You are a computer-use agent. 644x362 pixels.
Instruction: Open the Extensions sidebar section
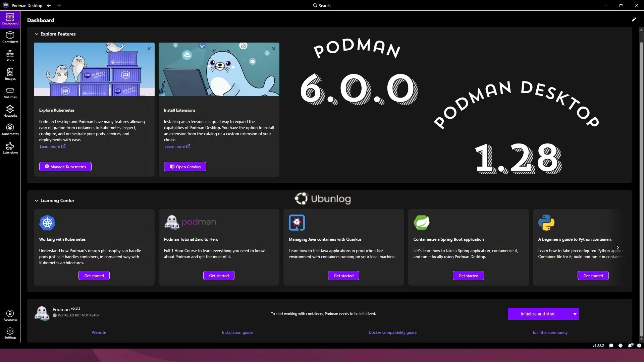[10, 148]
